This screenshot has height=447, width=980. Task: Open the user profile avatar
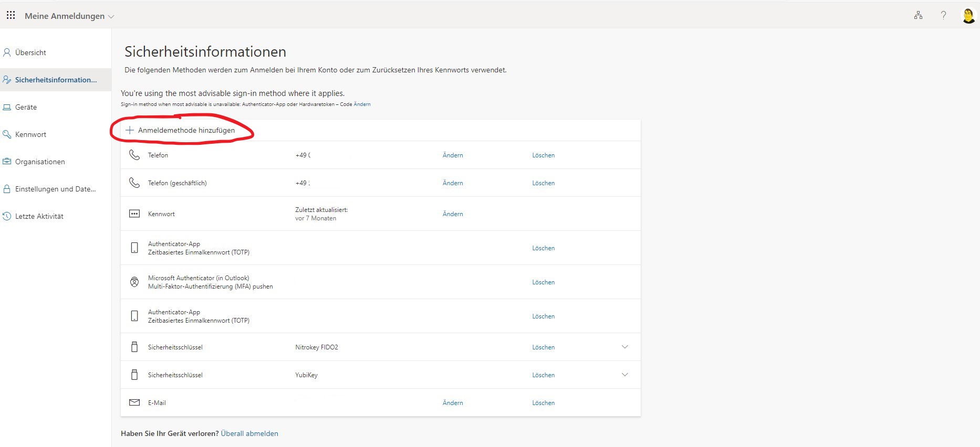pos(968,15)
